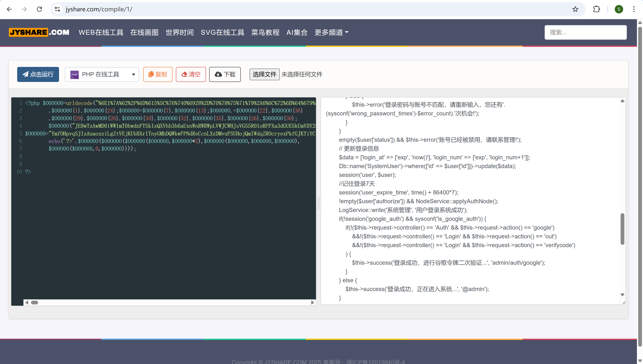Open Chrome three-dot menu
The height and width of the screenshot is (364, 643).
(634, 9)
